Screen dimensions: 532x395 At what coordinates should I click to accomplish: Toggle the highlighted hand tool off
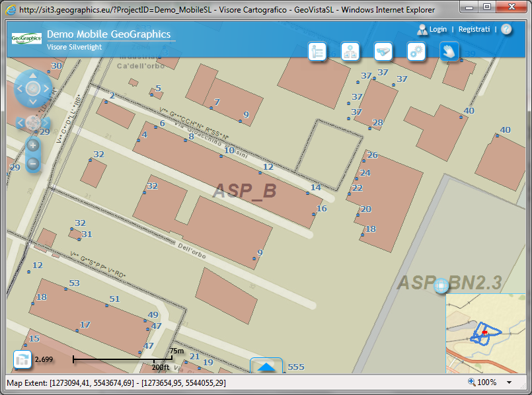pyautogui.click(x=449, y=52)
